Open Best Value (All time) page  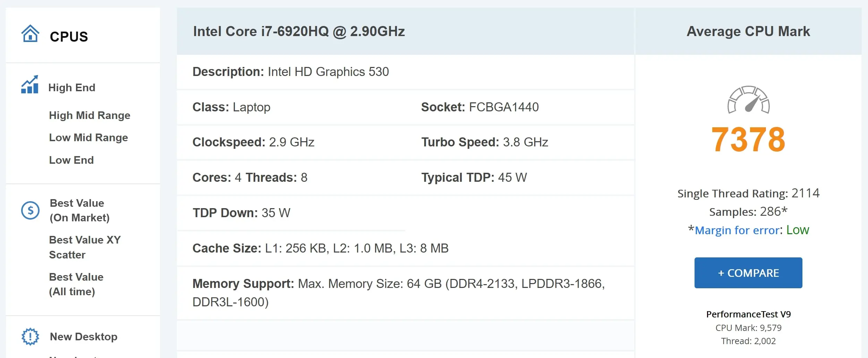coord(76,284)
